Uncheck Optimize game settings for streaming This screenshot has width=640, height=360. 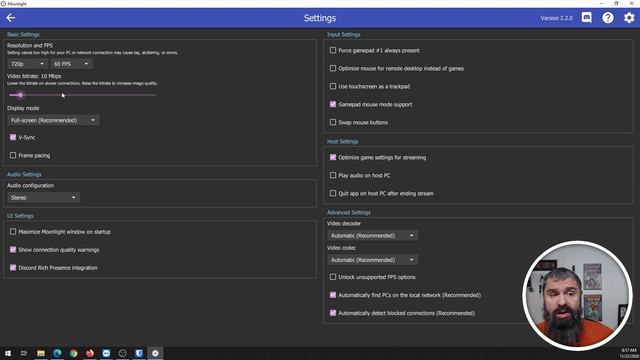(x=333, y=158)
